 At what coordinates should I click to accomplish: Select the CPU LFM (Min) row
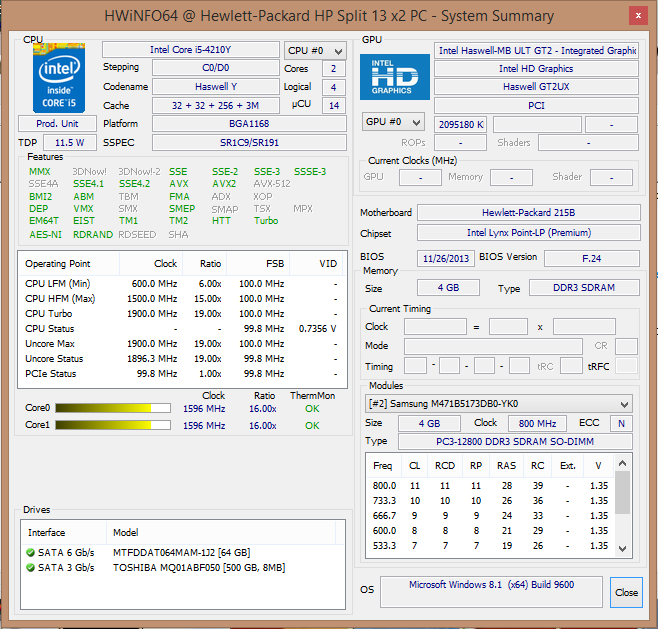(181, 284)
